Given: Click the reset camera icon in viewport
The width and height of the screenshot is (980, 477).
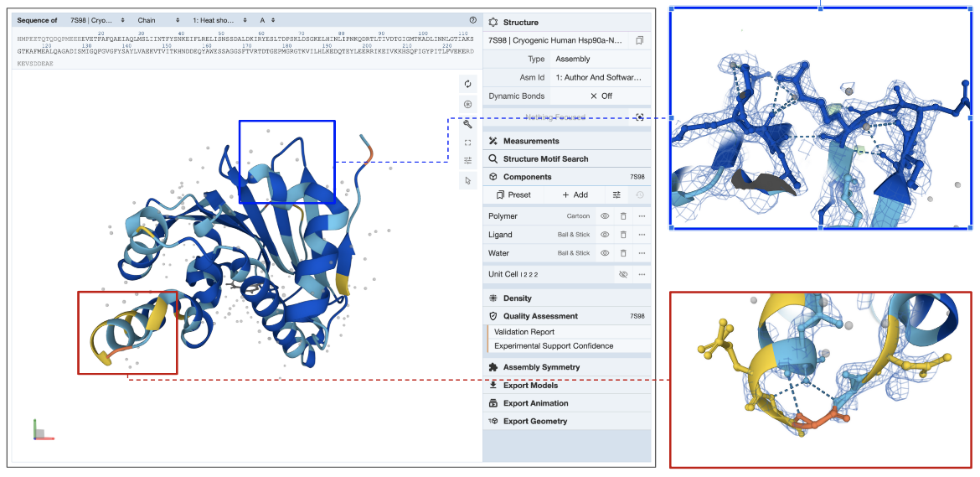Looking at the screenshot, I should (x=468, y=84).
